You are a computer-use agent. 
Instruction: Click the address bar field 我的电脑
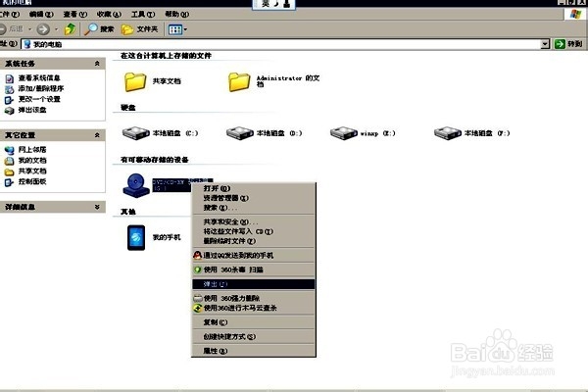point(281,44)
